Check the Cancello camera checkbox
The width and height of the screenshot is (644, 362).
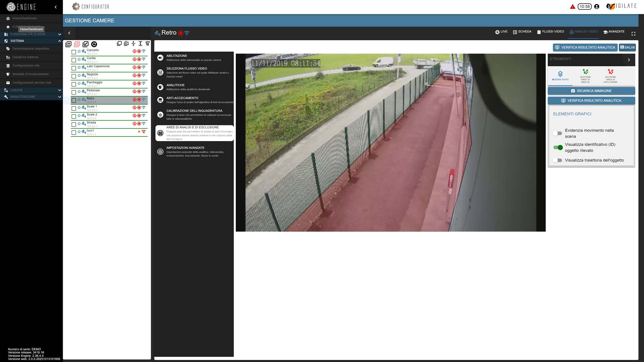click(x=74, y=52)
